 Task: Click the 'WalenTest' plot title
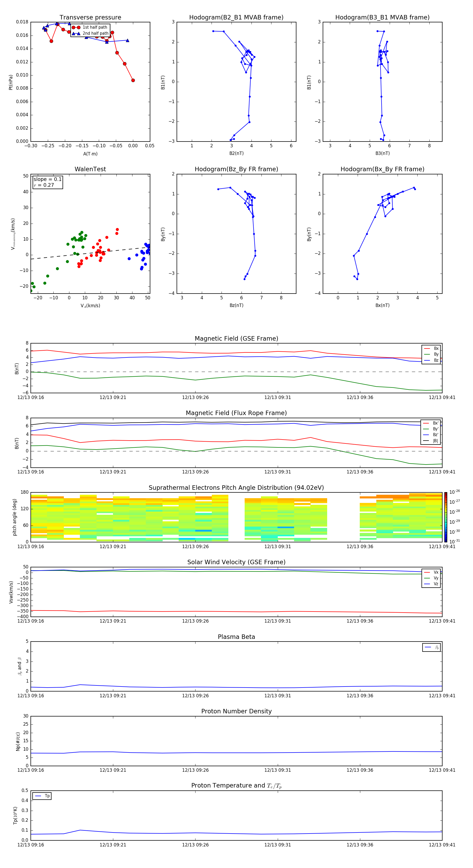coord(90,169)
